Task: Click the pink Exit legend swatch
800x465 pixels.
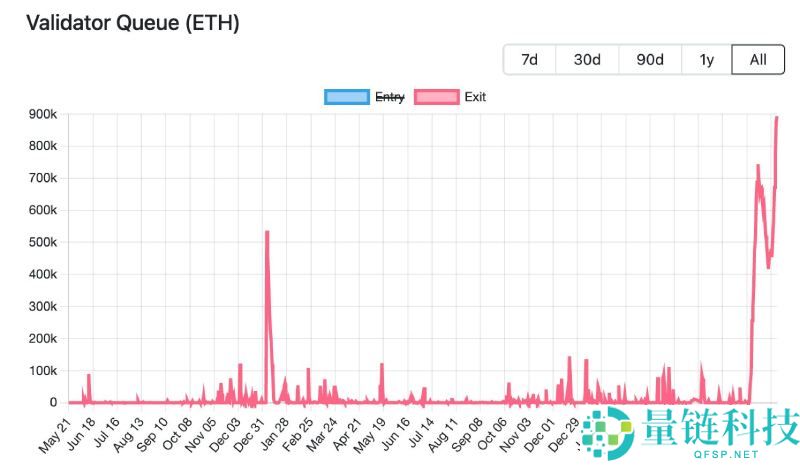Action: 436,97
